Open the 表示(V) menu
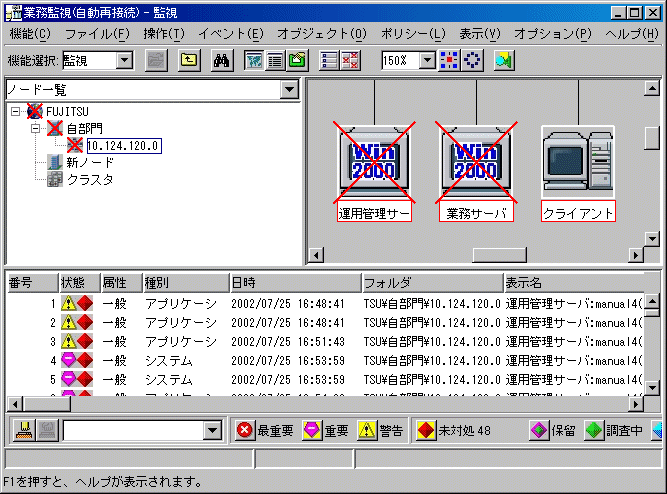Viewport: 667px width, 494px height. (480, 34)
